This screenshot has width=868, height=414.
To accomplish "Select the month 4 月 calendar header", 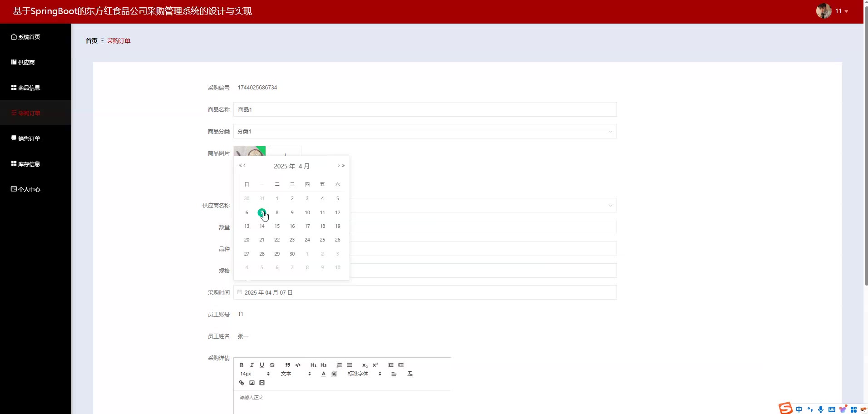I will [x=304, y=166].
